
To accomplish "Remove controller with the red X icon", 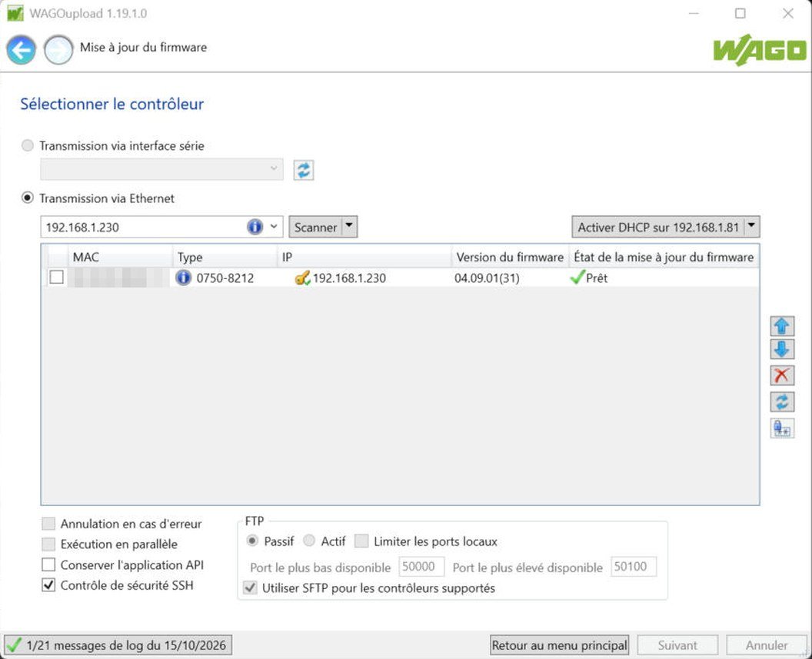I will pyautogui.click(x=781, y=375).
